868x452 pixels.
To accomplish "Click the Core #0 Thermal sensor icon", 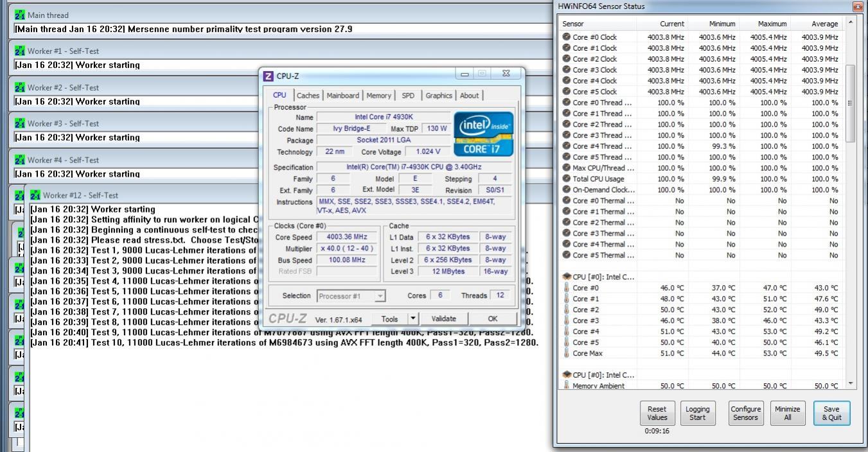I will 567,200.
